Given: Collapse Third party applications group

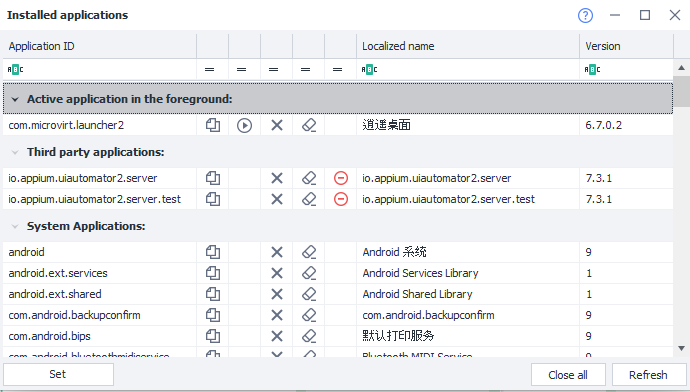Looking at the screenshot, I should (x=15, y=152).
